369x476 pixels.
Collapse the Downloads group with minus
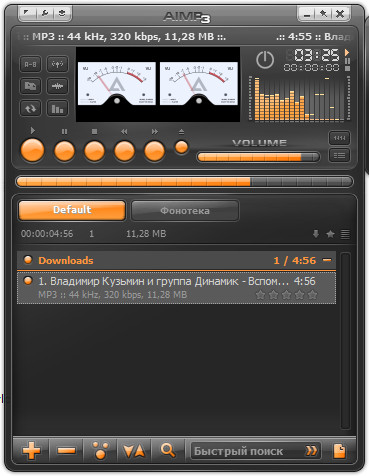(327, 260)
